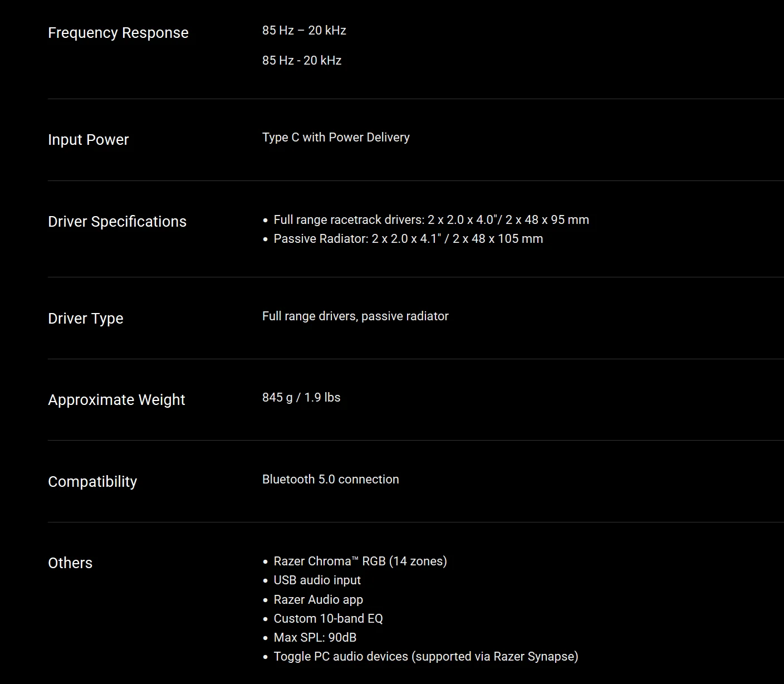
Task: Click the USB audio input item
Action: click(317, 580)
